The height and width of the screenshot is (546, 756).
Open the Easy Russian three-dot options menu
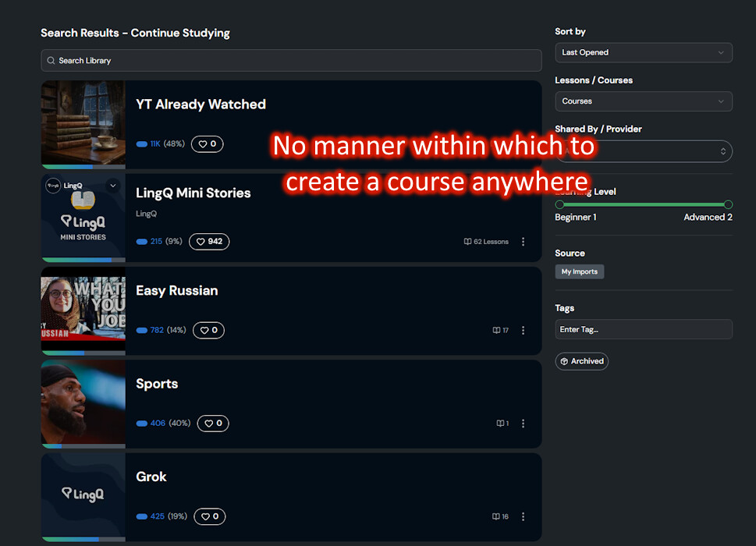coord(524,330)
